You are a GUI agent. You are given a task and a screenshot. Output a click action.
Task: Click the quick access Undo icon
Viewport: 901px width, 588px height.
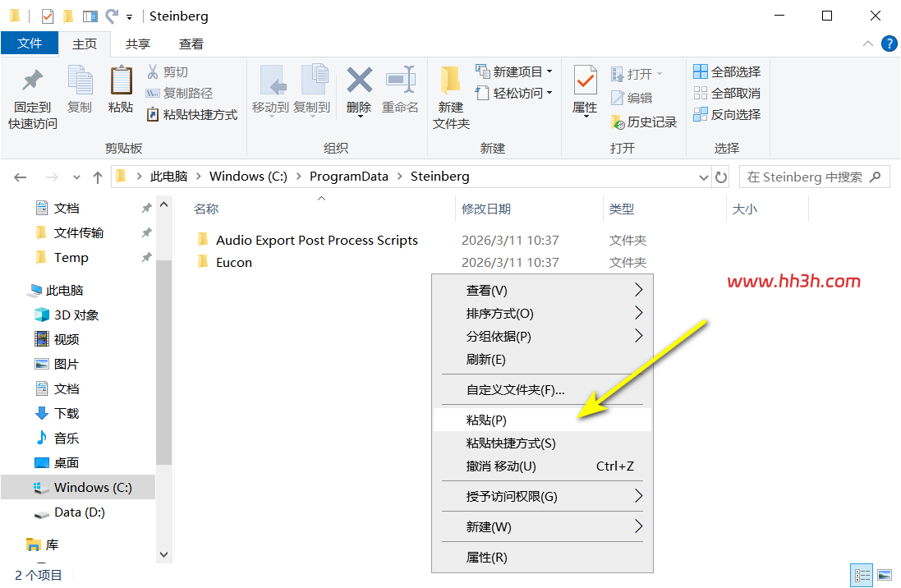tap(112, 16)
